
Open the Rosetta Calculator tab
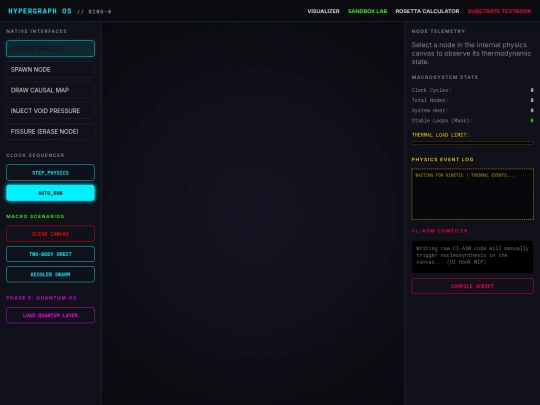click(427, 11)
